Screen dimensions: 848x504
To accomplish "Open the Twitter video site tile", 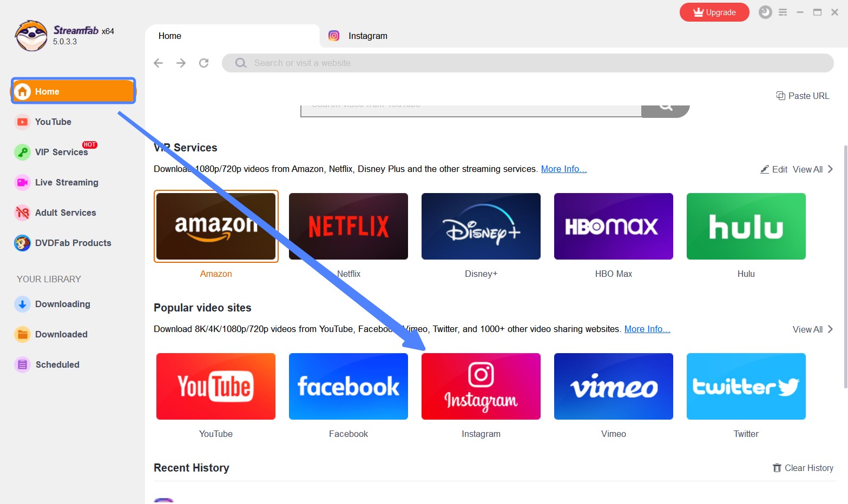I will point(746,386).
